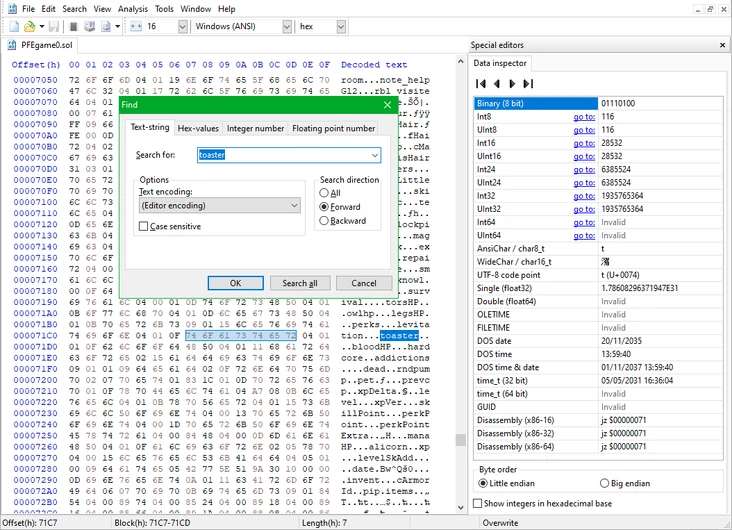Click the Save disk icon in toolbar
Viewport: 732px width, 530px height.
(54, 26)
